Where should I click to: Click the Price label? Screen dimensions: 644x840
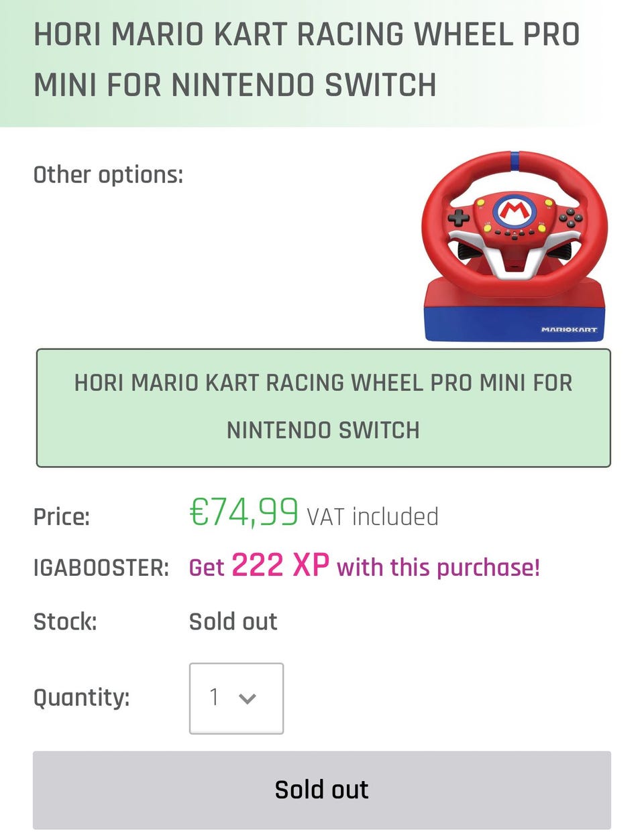(61, 517)
